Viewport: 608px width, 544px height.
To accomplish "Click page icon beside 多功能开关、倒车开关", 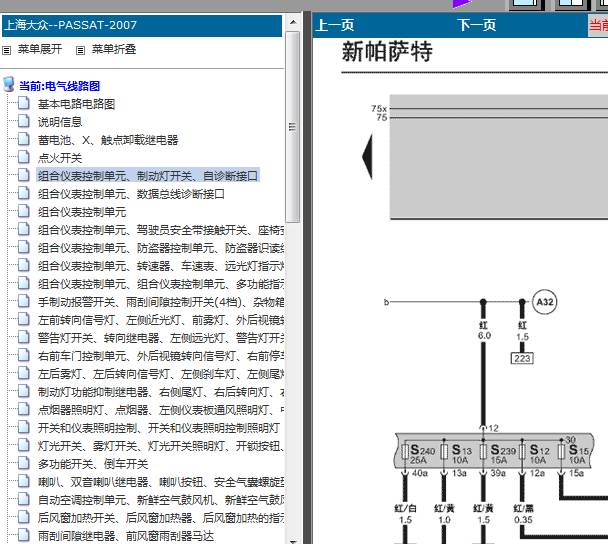I will pyautogui.click(x=24, y=463).
